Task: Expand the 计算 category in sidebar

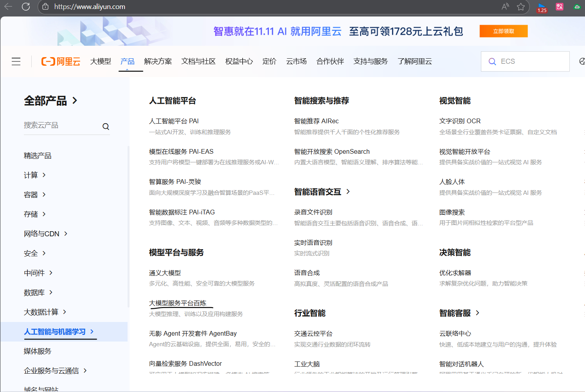Action: click(35, 175)
